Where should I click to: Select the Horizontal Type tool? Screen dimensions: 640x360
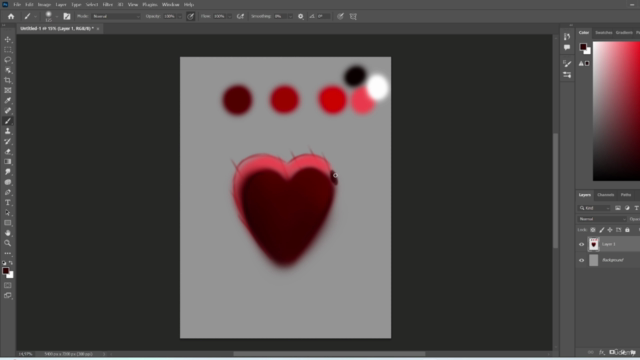pyautogui.click(x=8, y=202)
